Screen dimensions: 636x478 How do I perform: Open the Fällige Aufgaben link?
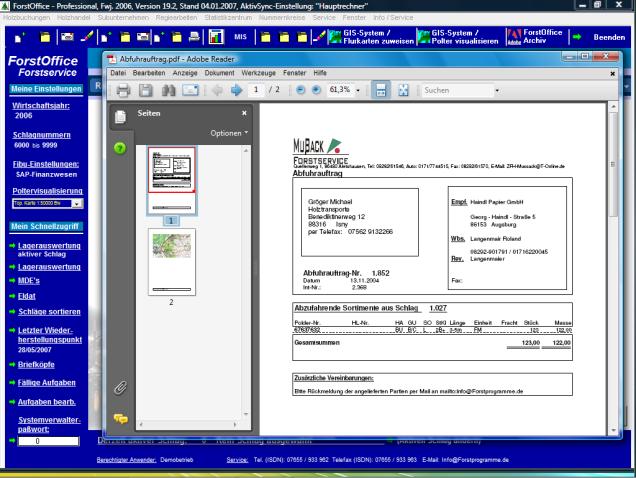[47, 383]
